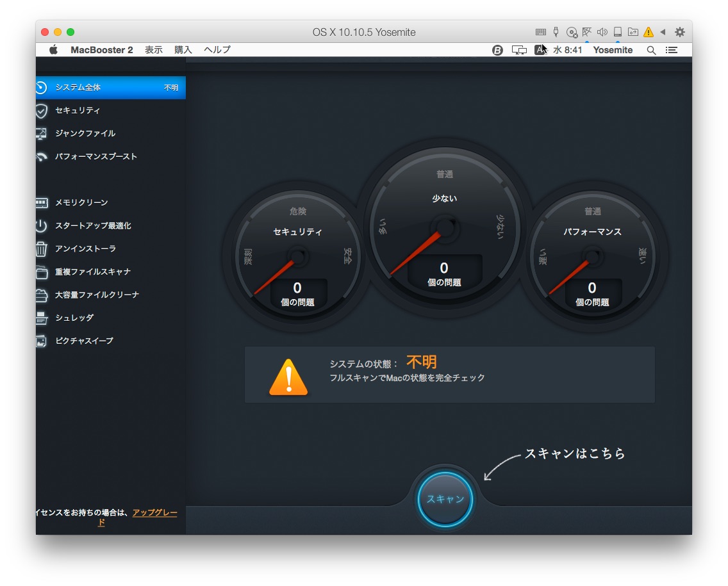Click the display mirroring menu bar icon
This screenshot has width=728, height=586.
coord(519,50)
